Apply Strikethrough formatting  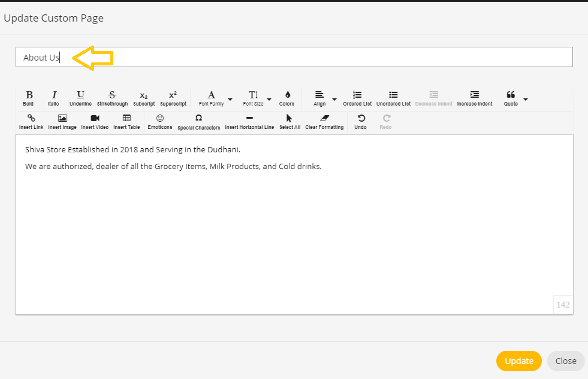coord(112,98)
